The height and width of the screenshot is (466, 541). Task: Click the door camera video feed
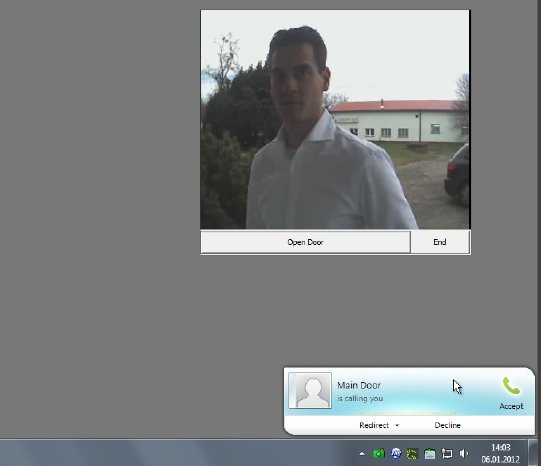(335, 120)
